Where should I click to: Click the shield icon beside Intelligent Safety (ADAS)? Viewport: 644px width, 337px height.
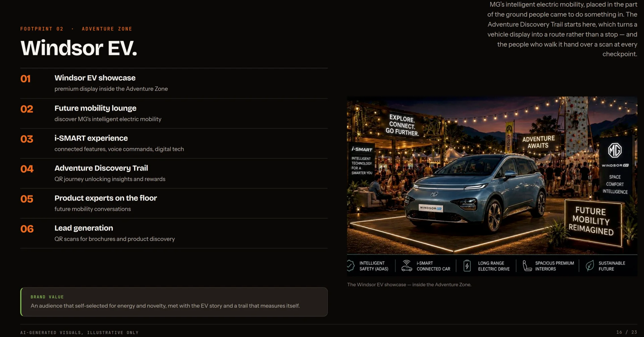point(350,266)
